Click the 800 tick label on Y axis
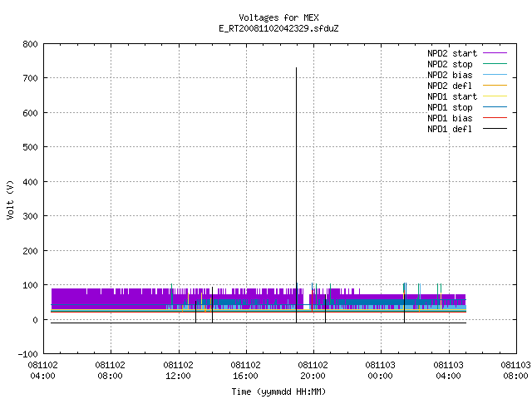Screen dimensions: 532x399 pyautogui.click(x=30, y=44)
